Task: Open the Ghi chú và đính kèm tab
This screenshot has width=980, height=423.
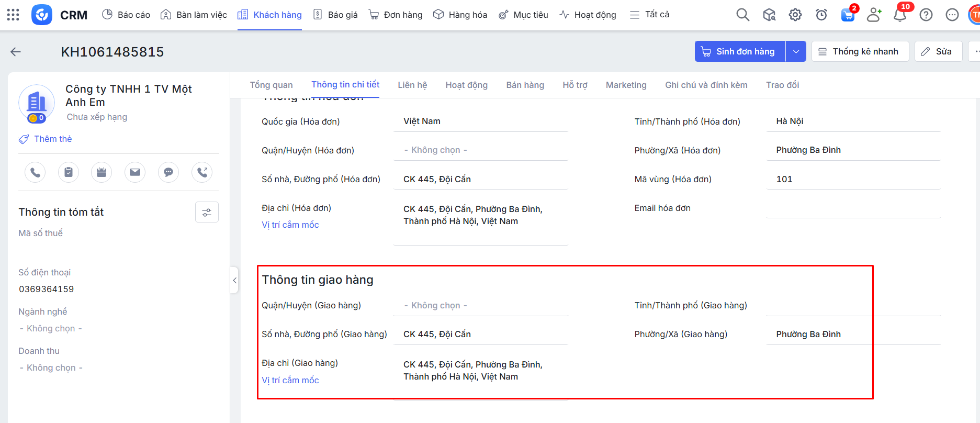Action: click(x=706, y=85)
